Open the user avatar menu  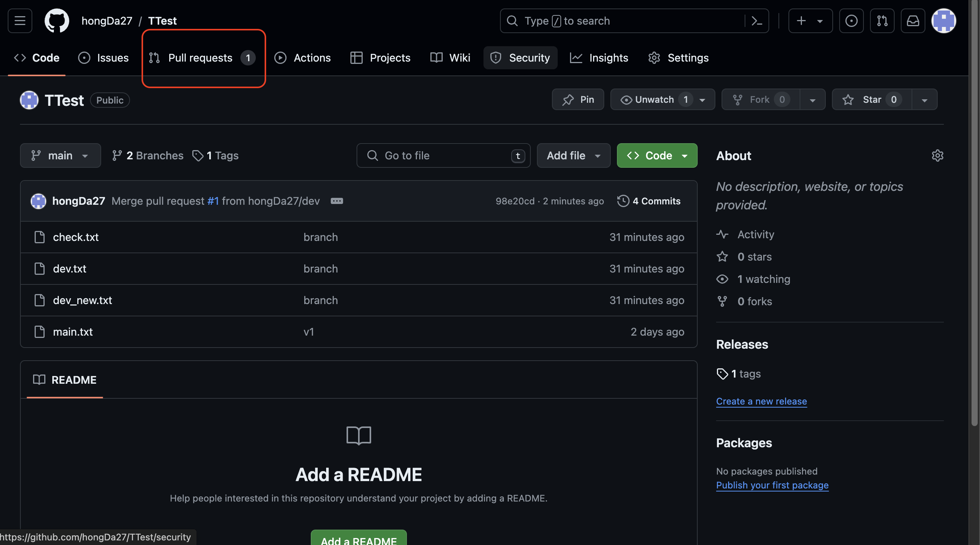point(944,21)
